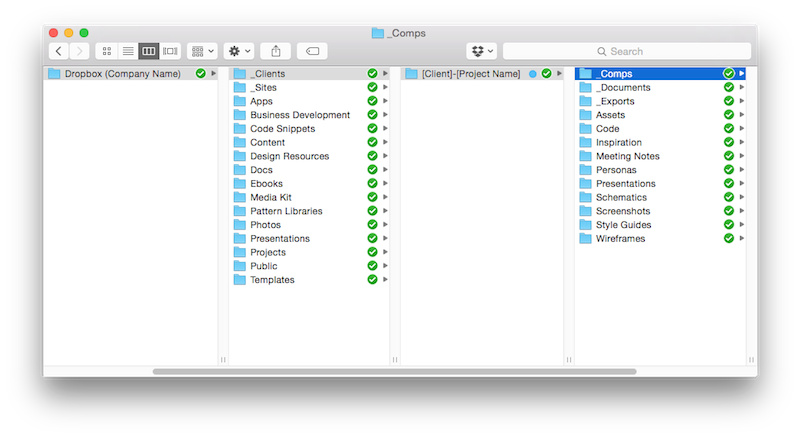Click the horizontal scrollbar at window bottom
This screenshot has width=800, height=438.
394,371
